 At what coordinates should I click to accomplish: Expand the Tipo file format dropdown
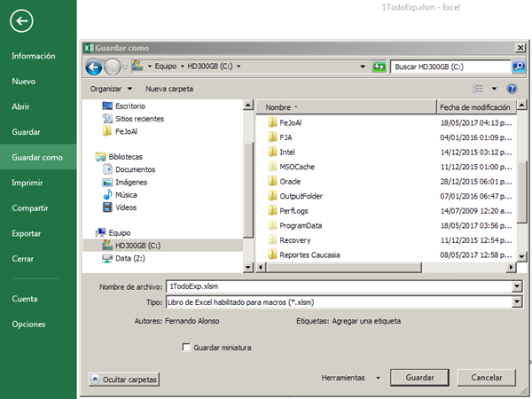pyautogui.click(x=517, y=302)
